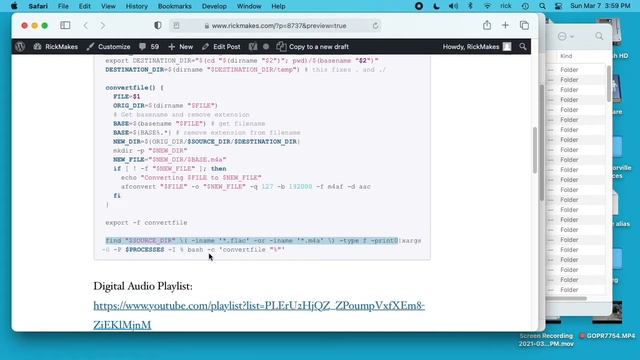Viewport: 640px width, 360px height.
Task: Open the 59 comments link
Action: [x=149, y=47]
